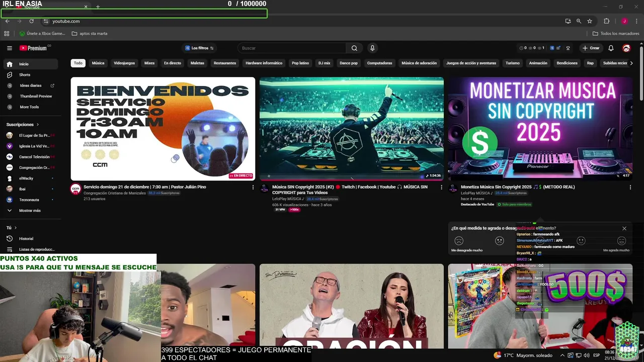The width and height of the screenshot is (644, 362).
Task: Open three-dot menu for Servicio domingo video
Action: 253,187
